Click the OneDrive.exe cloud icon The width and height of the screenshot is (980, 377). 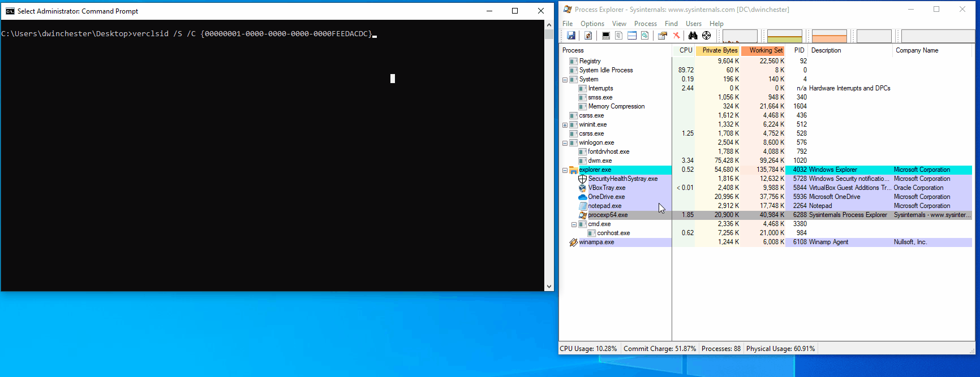582,197
